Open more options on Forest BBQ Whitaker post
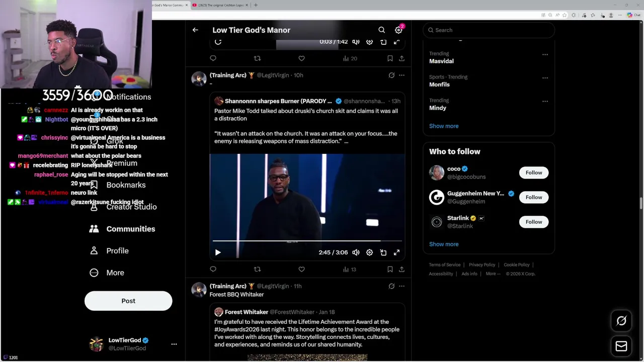Image resolution: width=644 pixels, height=362 pixels. [401, 286]
